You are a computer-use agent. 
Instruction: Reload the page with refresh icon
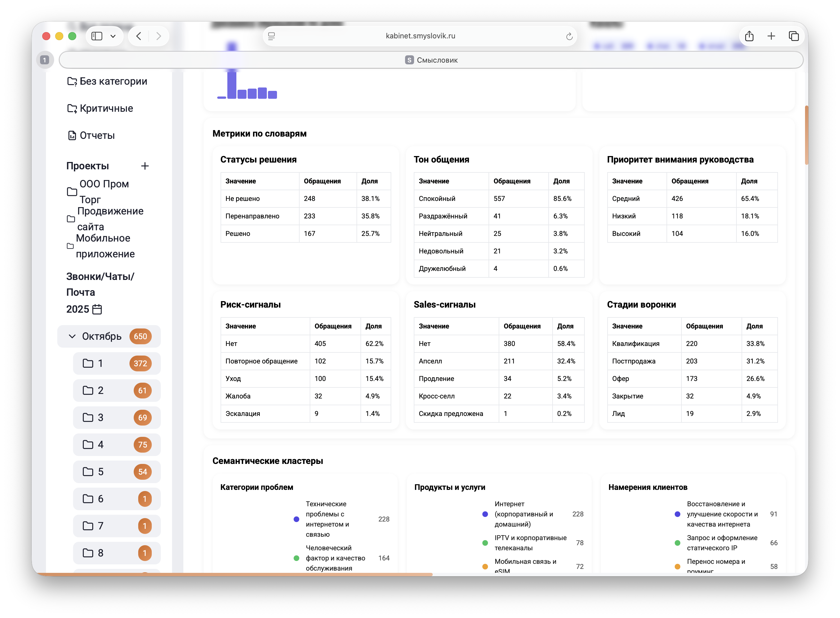[569, 36]
